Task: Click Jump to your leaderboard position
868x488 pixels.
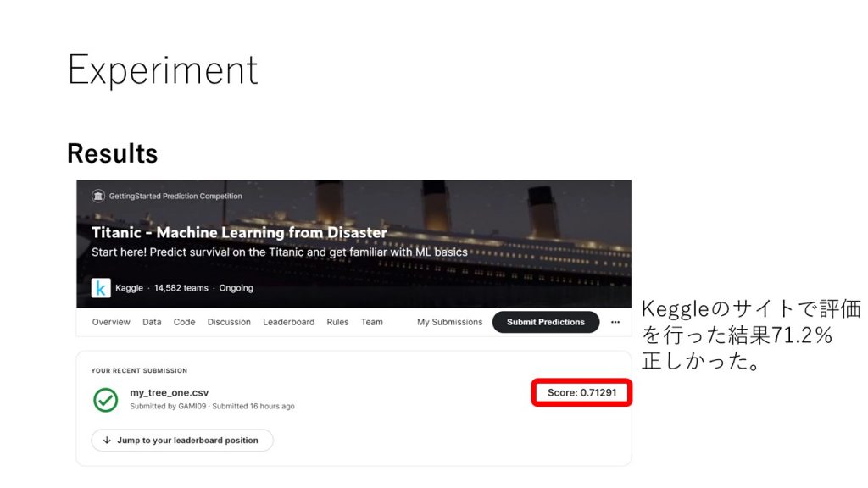Action: pyautogui.click(x=182, y=441)
